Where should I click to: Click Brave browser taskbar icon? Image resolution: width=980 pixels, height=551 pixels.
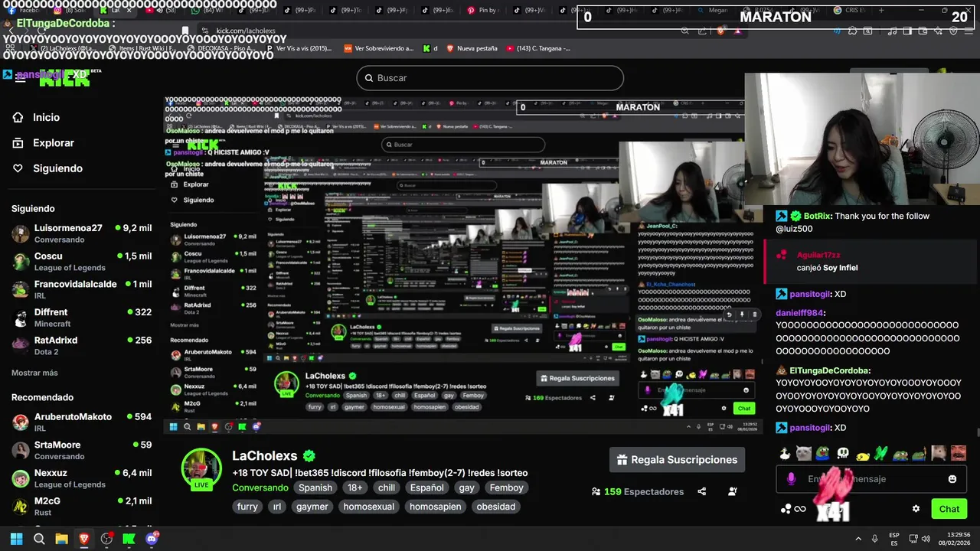[x=84, y=539]
